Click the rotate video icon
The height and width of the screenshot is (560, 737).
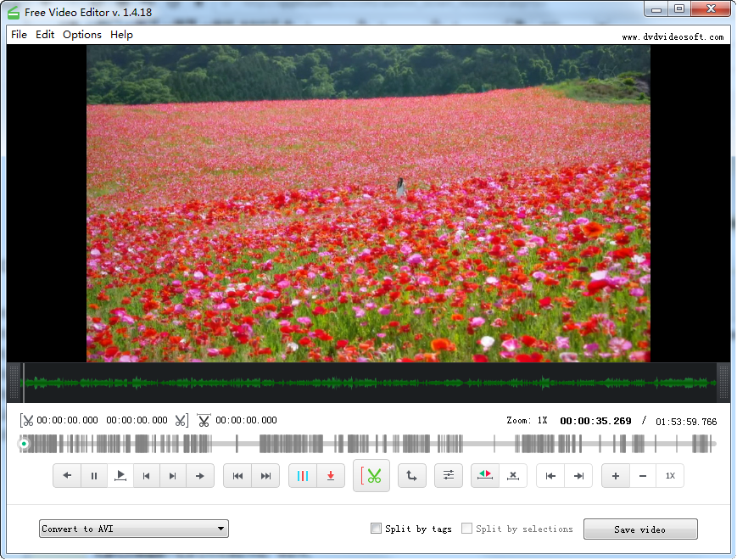point(411,476)
